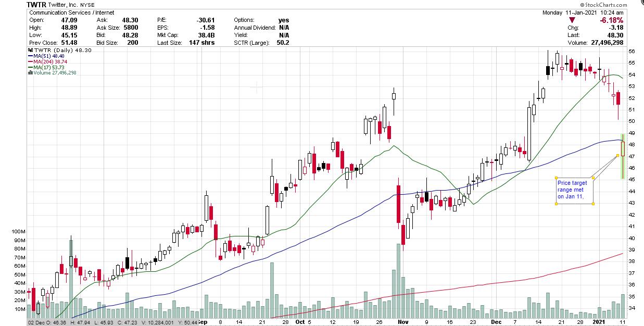Select the Open value 47.09
This screenshot has height=326, width=644.
coord(69,20)
